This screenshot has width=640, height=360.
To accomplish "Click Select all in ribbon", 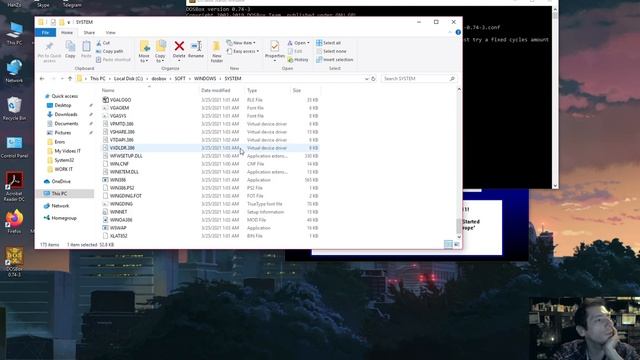I will [329, 43].
